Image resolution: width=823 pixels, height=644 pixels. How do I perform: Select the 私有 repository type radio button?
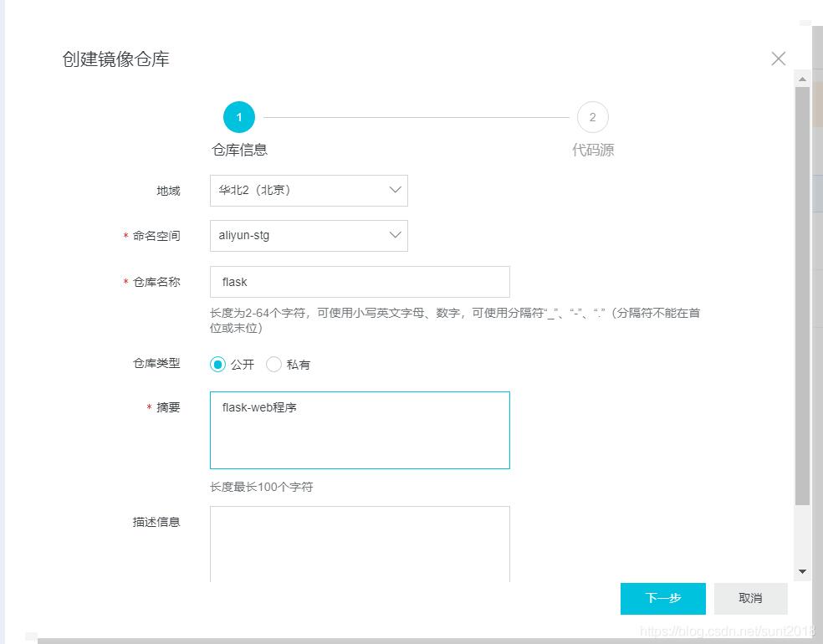273,364
